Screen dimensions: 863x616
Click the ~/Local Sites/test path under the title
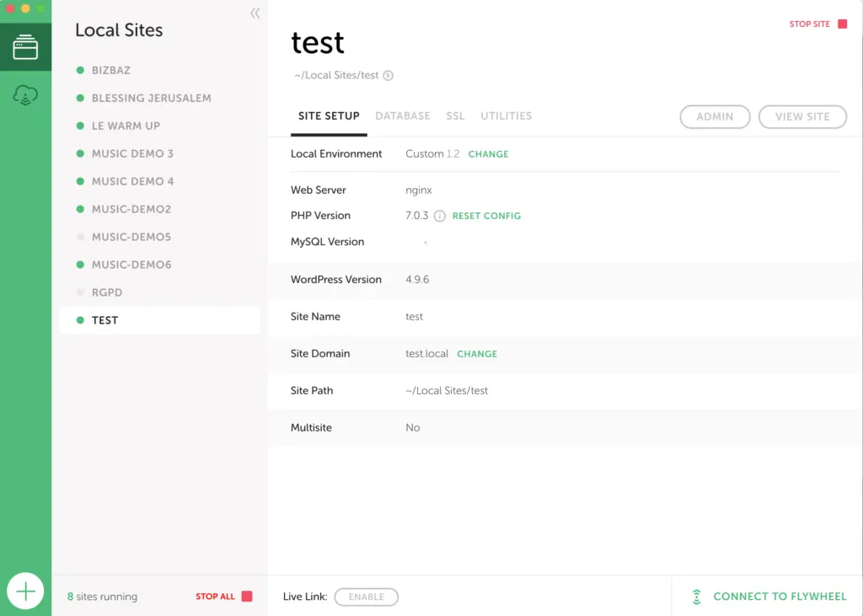336,75
